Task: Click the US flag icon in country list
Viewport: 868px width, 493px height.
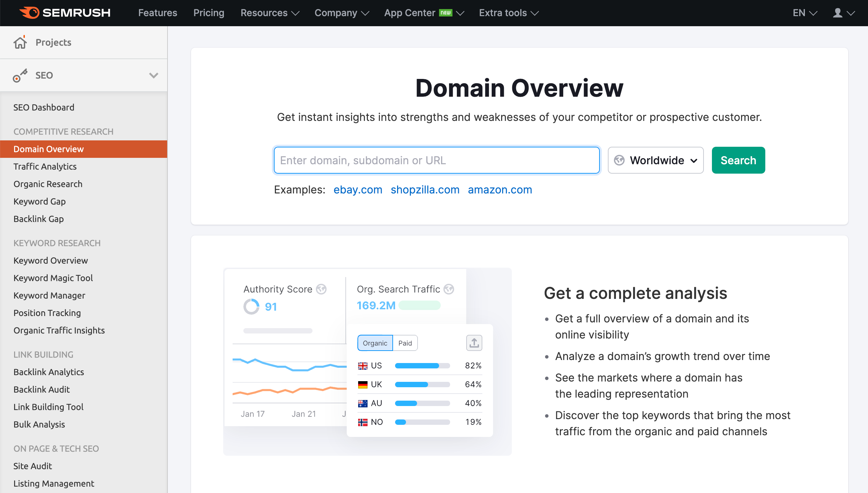Action: click(363, 366)
